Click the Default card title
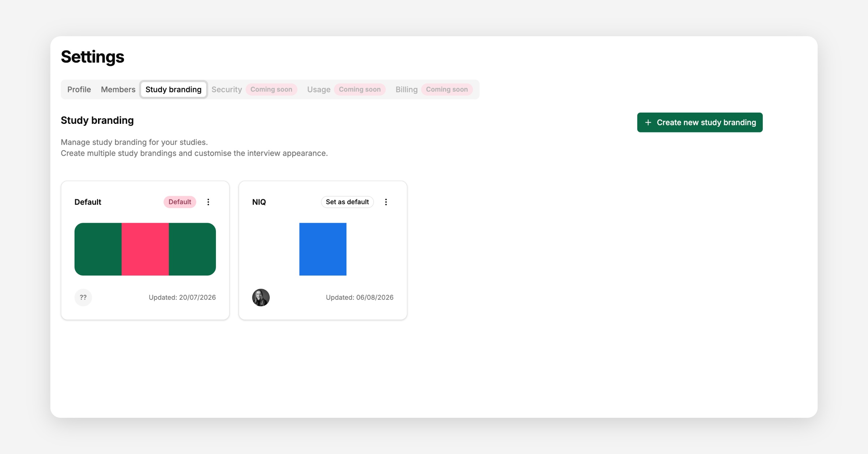This screenshot has width=868, height=454. pyautogui.click(x=88, y=202)
